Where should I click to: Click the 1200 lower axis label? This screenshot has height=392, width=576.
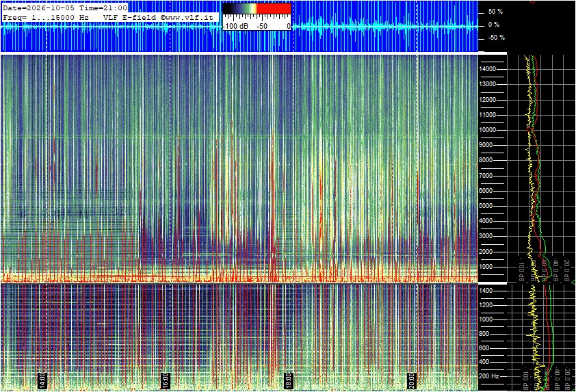486,305
